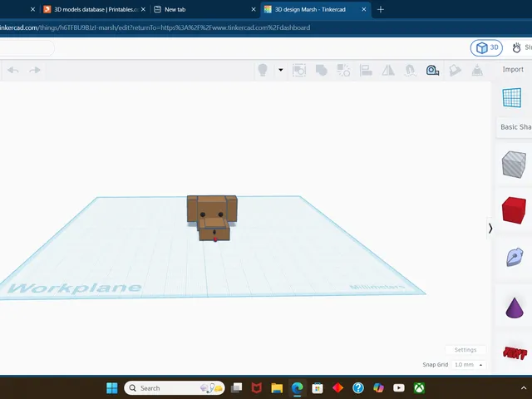Close the New tab browser tab

[254, 9]
